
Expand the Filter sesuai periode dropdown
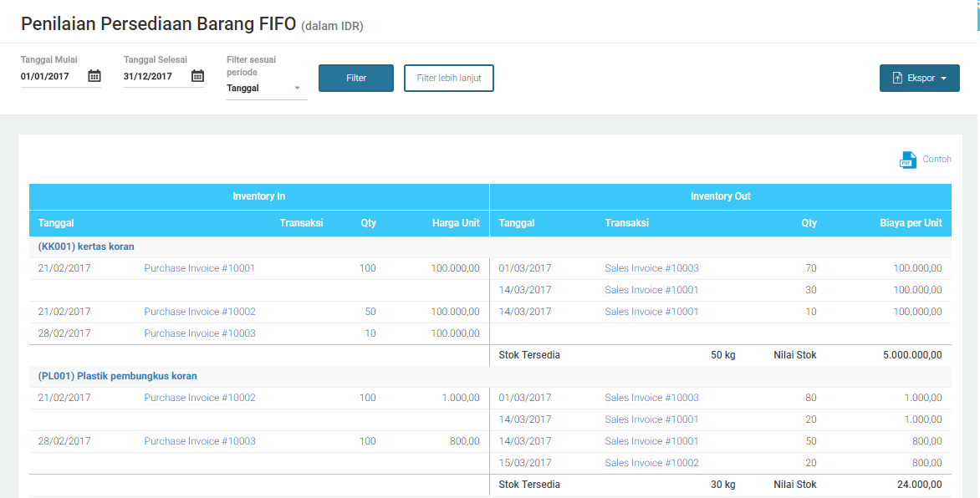(x=297, y=88)
